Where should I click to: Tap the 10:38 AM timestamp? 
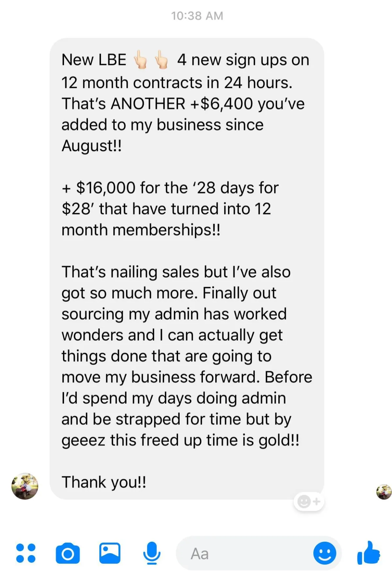coord(197,16)
